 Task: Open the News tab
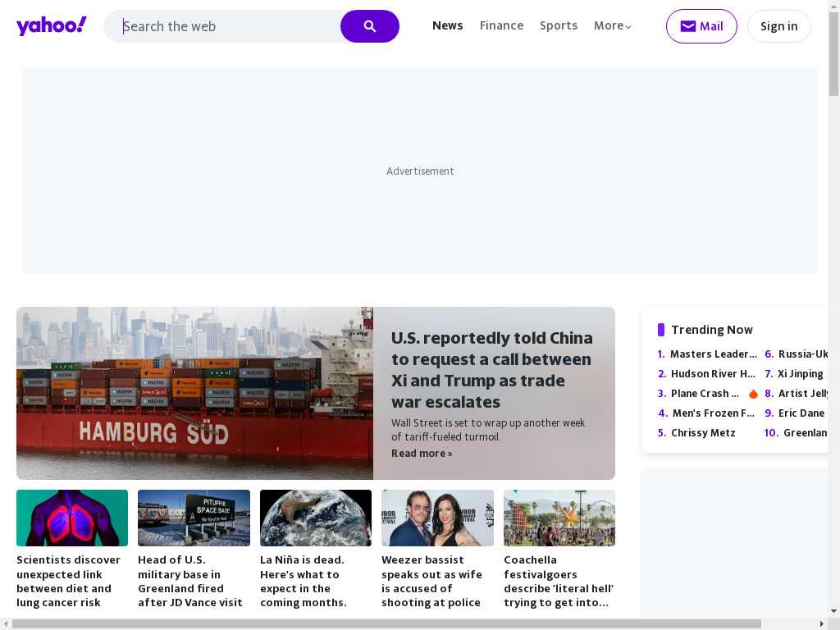447,25
